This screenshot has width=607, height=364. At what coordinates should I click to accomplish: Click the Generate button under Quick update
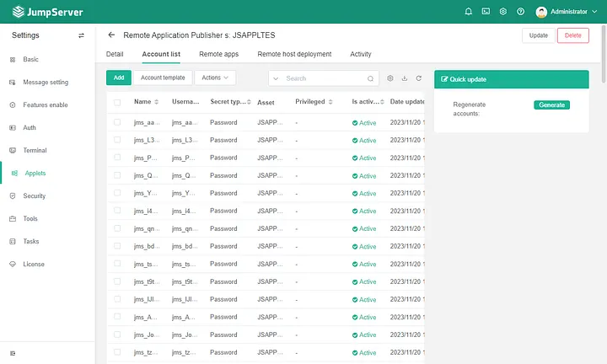551,104
